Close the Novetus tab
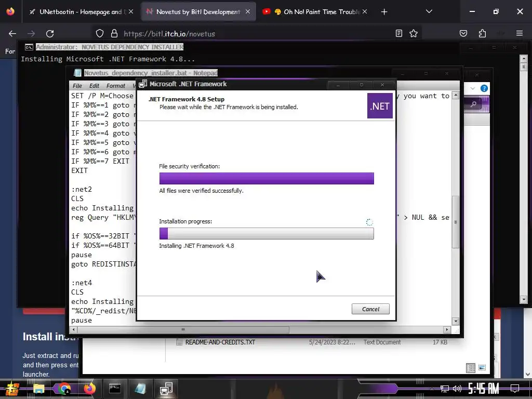This screenshot has width=532, height=399. (248, 11)
